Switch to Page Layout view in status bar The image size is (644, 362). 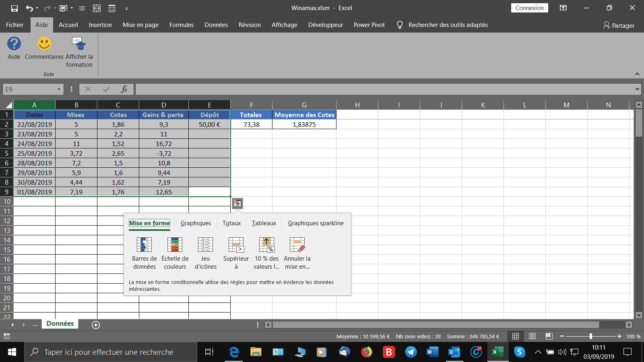(532, 336)
